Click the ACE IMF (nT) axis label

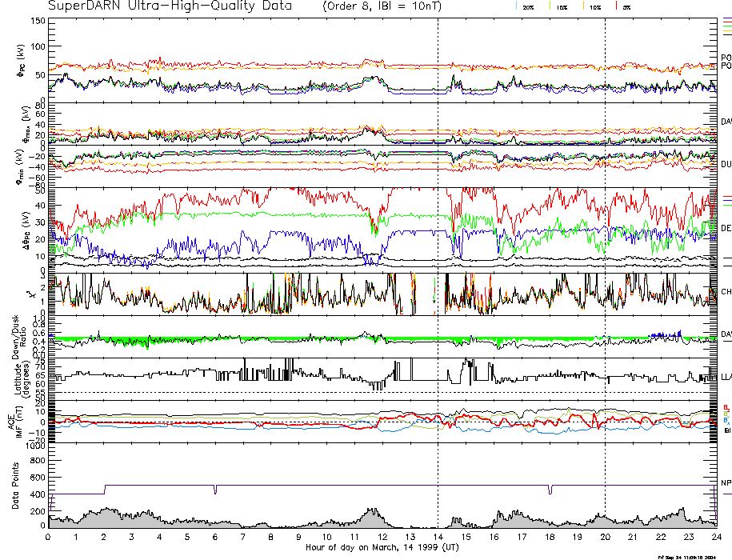pyautogui.click(x=14, y=420)
